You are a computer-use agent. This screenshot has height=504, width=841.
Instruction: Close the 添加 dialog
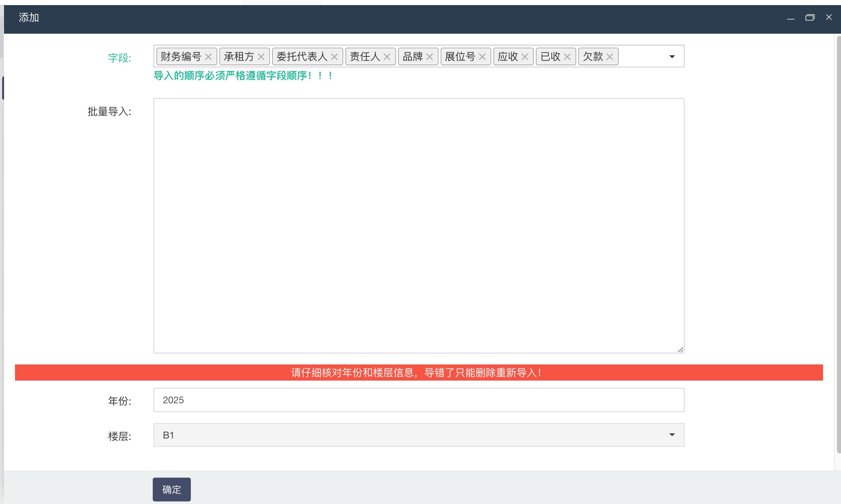[829, 17]
